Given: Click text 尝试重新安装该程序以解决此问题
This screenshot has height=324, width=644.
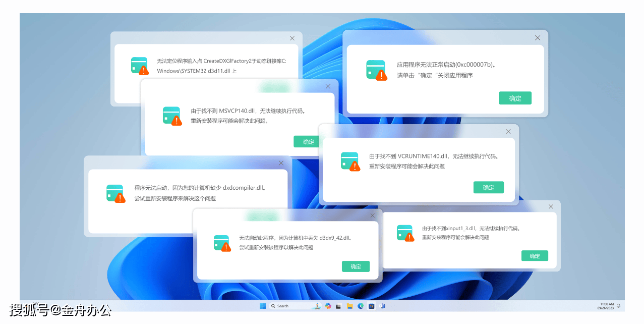Looking at the screenshot, I should coord(276,247).
